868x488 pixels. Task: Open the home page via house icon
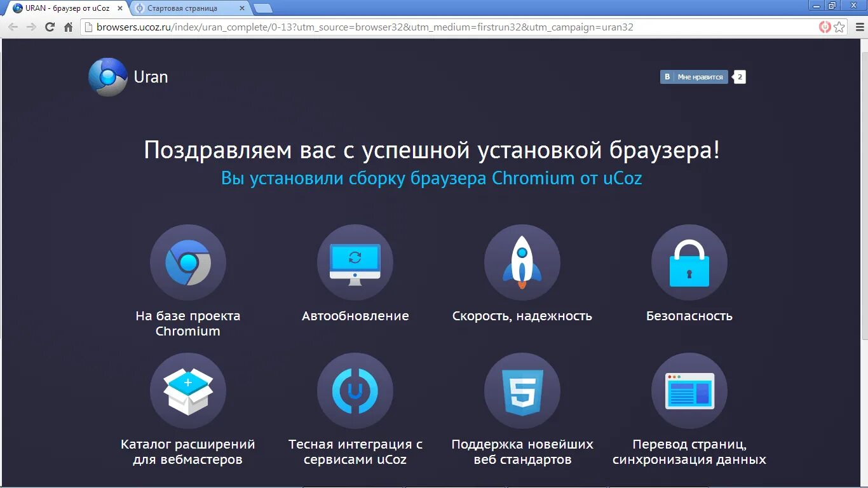pyautogui.click(x=69, y=27)
